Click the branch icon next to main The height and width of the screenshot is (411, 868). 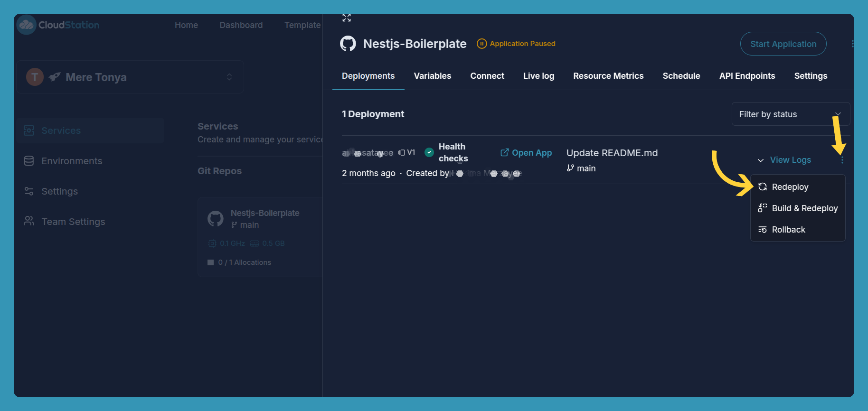point(570,168)
